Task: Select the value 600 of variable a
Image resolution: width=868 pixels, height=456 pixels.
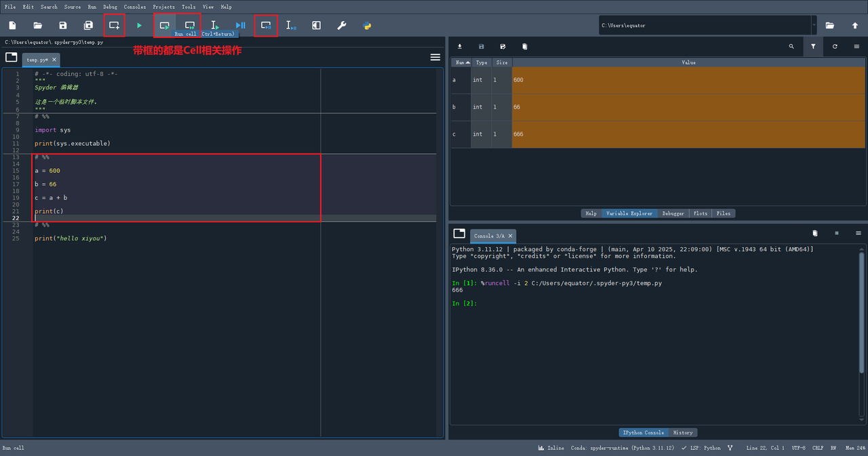Action: tap(688, 80)
